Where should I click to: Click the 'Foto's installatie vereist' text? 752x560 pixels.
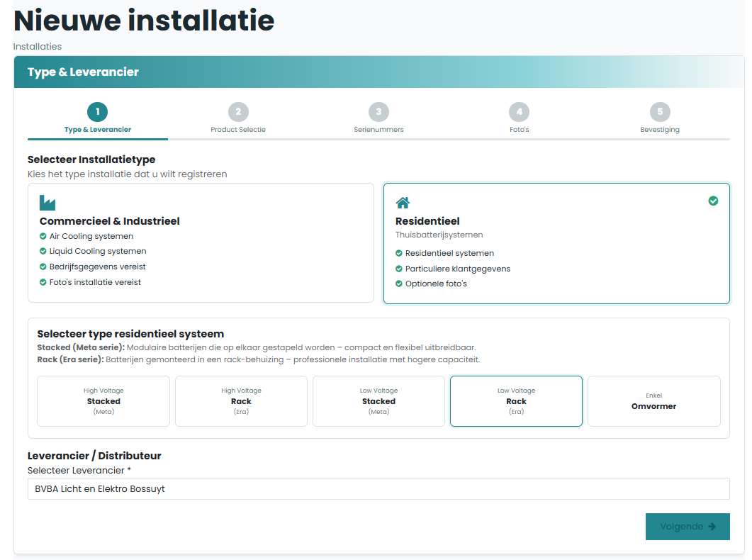95,282
